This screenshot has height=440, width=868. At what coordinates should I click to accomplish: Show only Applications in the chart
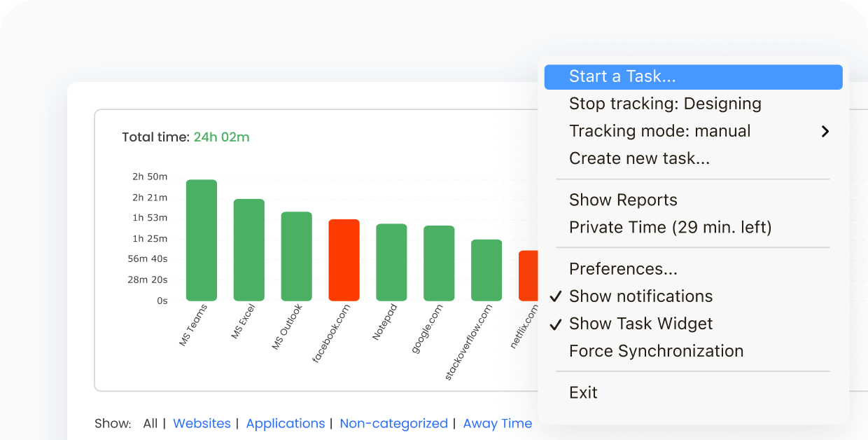(285, 423)
